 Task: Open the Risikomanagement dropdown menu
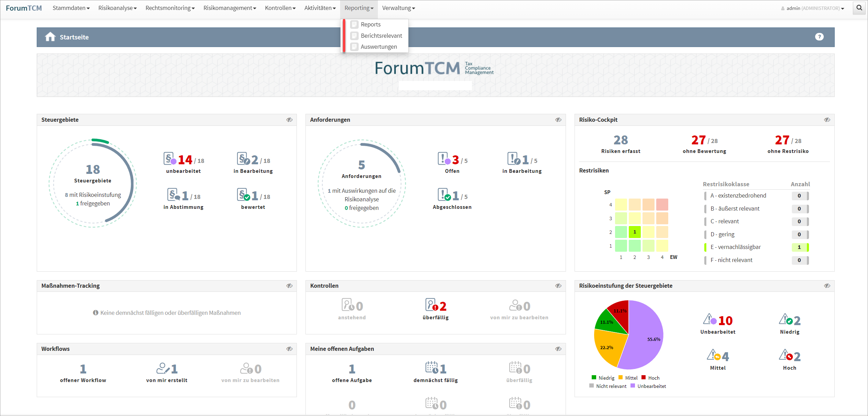(x=230, y=8)
